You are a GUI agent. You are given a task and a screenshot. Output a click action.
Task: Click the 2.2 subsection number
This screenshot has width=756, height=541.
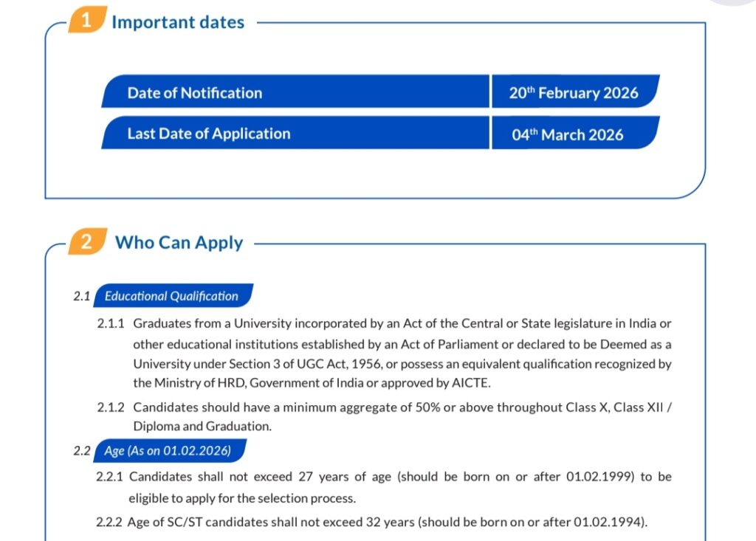tap(81, 450)
